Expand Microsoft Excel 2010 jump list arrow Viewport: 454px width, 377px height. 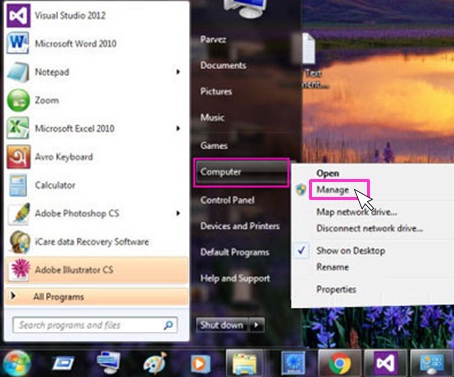pyautogui.click(x=178, y=128)
